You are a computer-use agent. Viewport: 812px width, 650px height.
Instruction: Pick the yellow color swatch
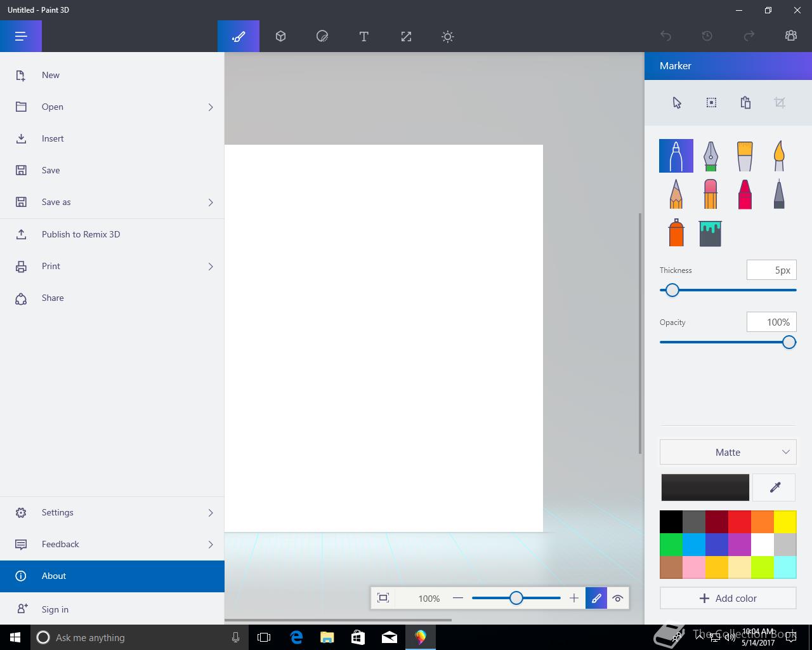[785, 522]
